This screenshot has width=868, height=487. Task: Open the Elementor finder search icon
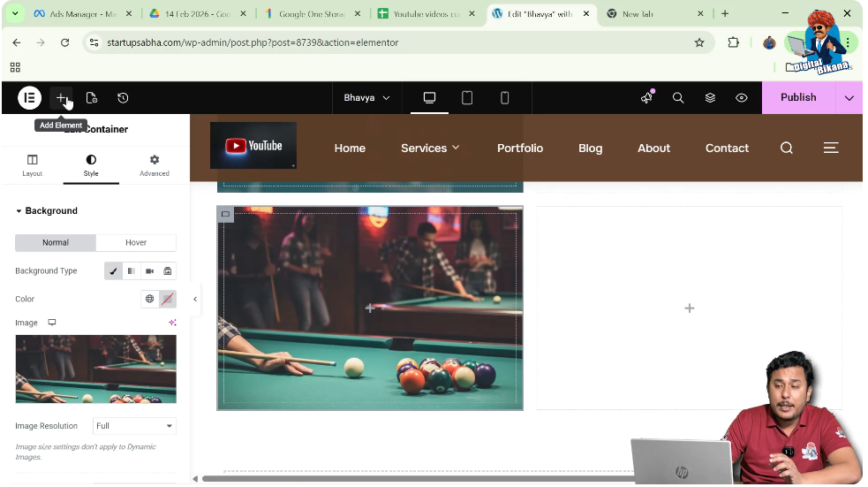(x=678, y=98)
